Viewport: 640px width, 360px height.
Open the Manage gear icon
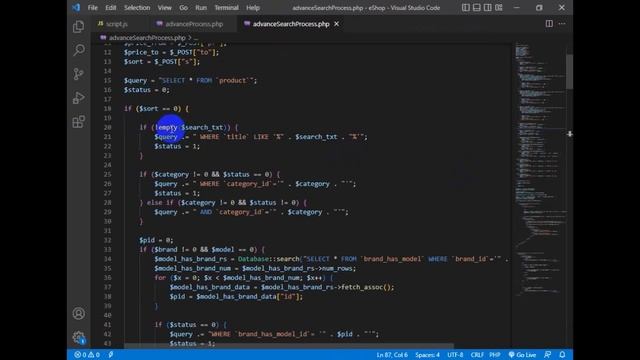(x=78, y=337)
